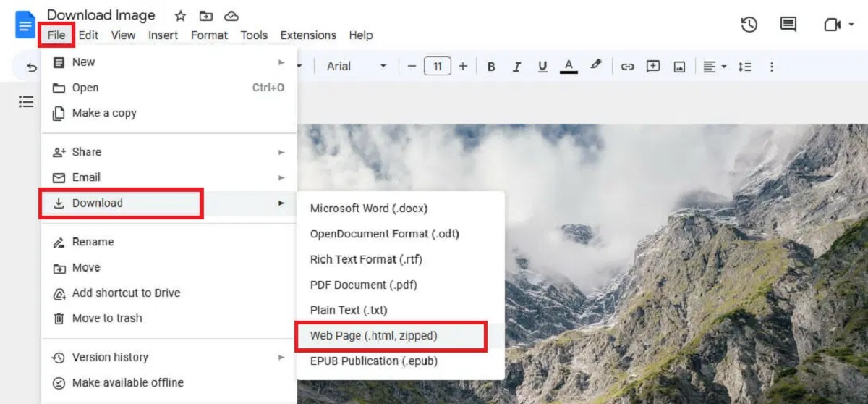Open the Extensions menu
Viewport: 868px width, 404px height.
[x=308, y=35]
